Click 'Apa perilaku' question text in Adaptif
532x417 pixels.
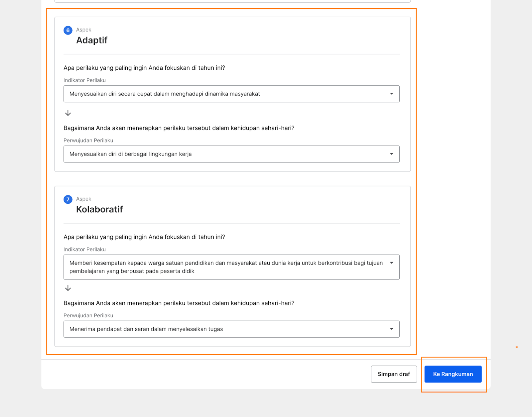click(x=144, y=68)
